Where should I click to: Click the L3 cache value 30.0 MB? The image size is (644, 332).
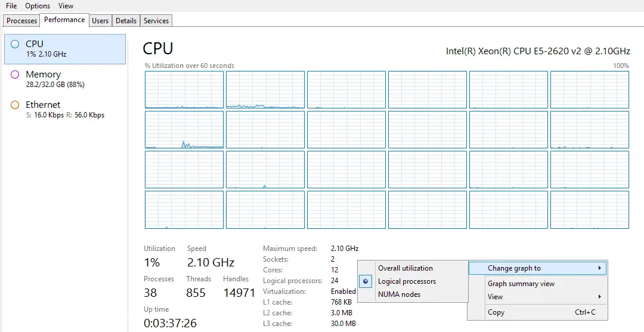tap(343, 324)
